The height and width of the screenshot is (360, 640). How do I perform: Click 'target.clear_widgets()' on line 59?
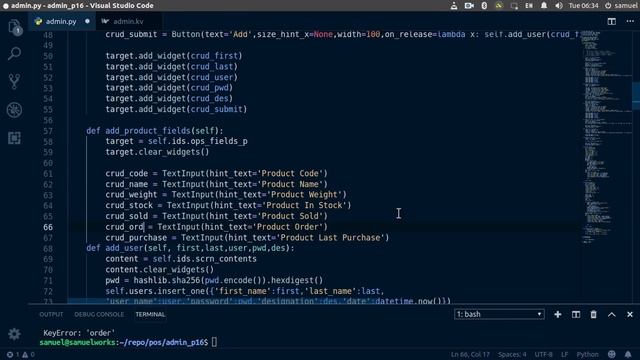tap(157, 152)
